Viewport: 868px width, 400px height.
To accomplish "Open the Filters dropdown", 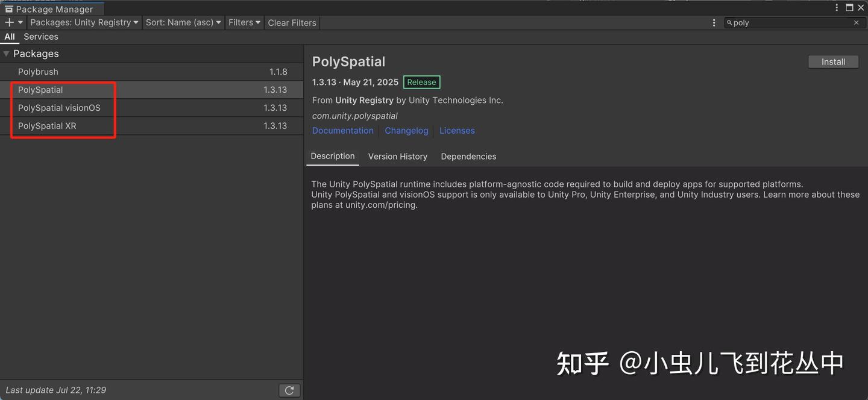I will pyautogui.click(x=244, y=22).
